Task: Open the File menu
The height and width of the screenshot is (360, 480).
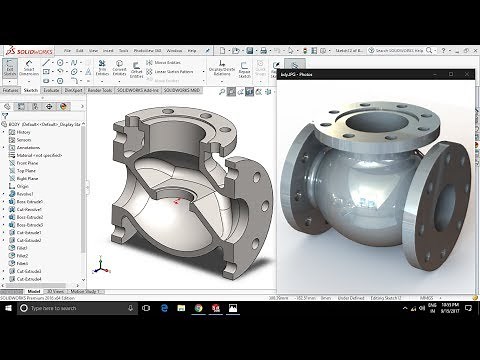Action: 67,51
